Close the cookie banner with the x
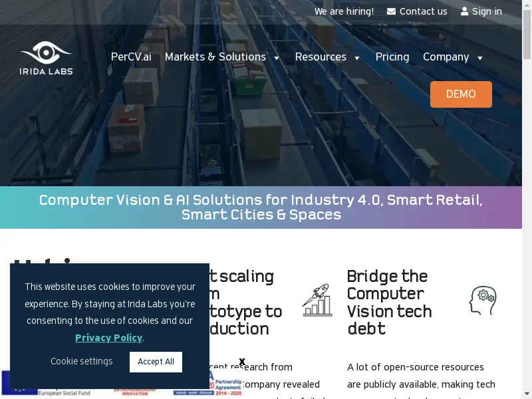 [242, 361]
